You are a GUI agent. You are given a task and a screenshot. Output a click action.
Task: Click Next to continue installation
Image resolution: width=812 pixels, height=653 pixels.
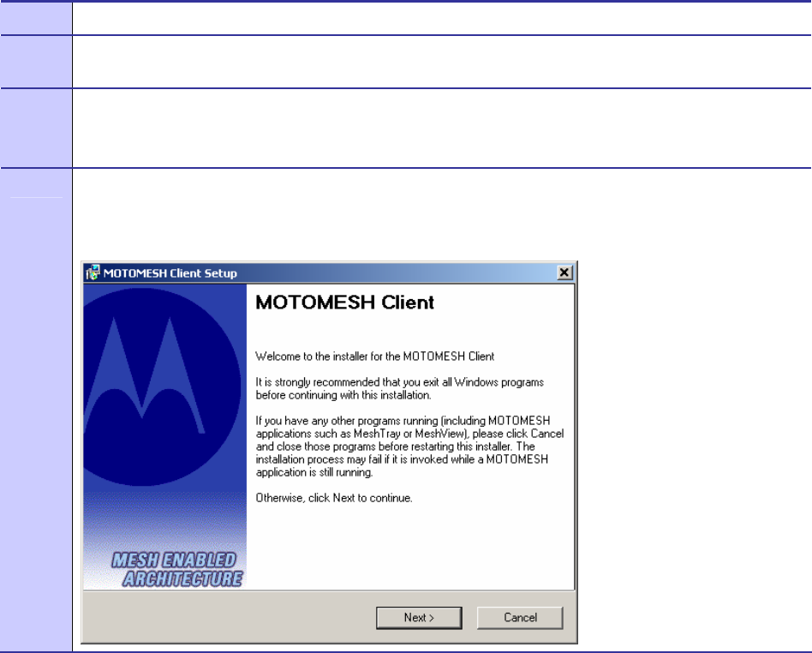tap(419, 618)
